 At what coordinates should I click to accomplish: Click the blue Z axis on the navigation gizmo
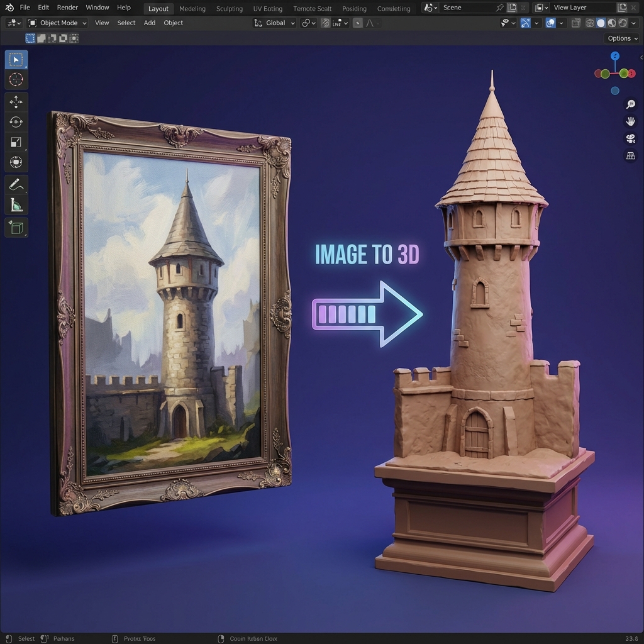point(614,55)
